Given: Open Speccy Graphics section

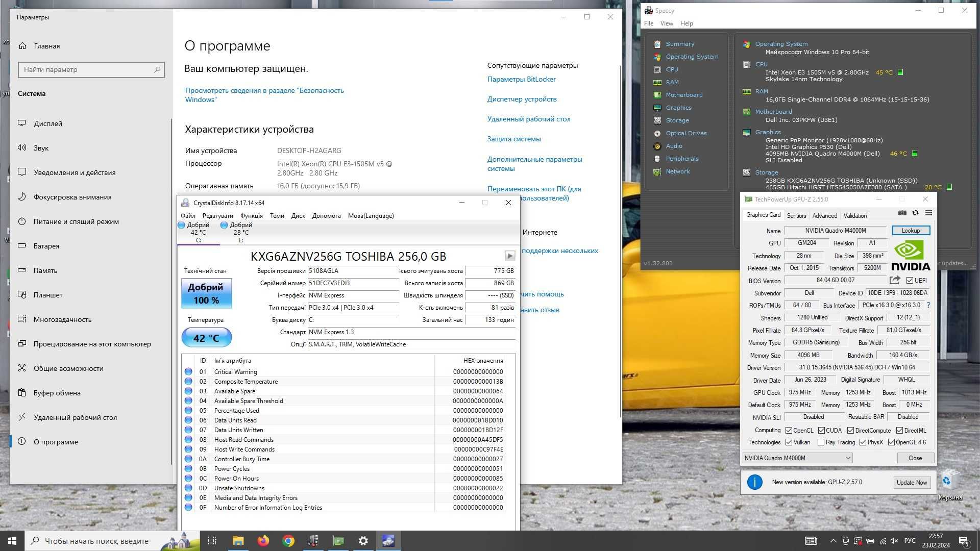Looking at the screenshot, I should coord(678,108).
